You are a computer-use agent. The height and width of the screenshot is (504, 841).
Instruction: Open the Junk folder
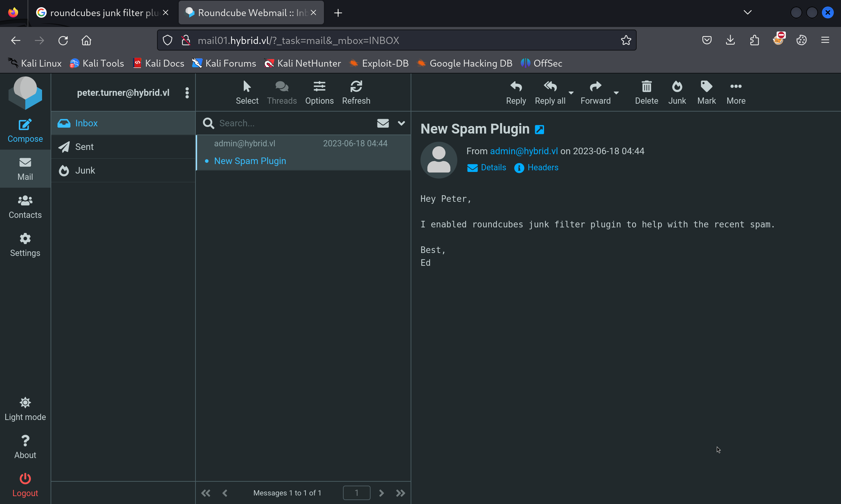(x=85, y=170)
